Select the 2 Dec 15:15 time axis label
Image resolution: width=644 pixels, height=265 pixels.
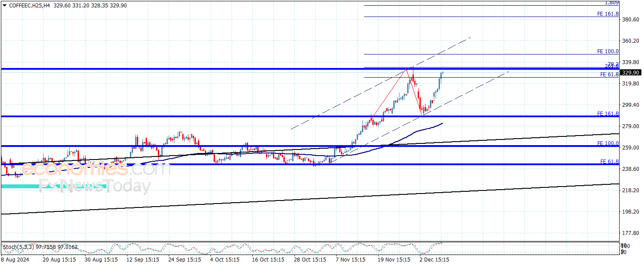[x=434, y=259]
